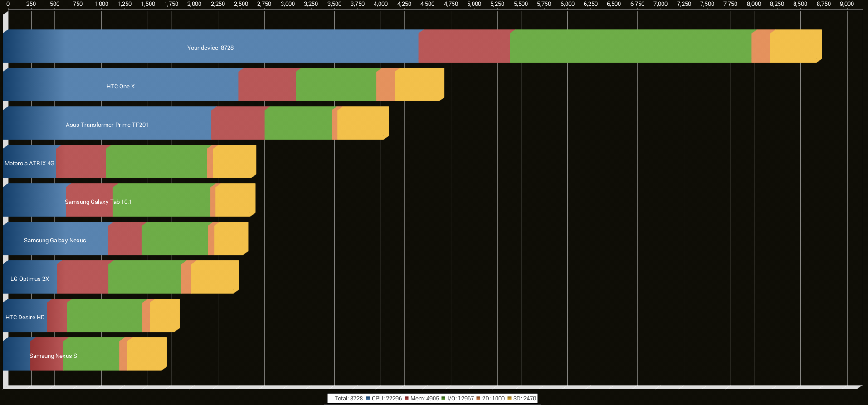Click the blue CPU swatch in the legend

pyautogui.click(x=368, y=399)
